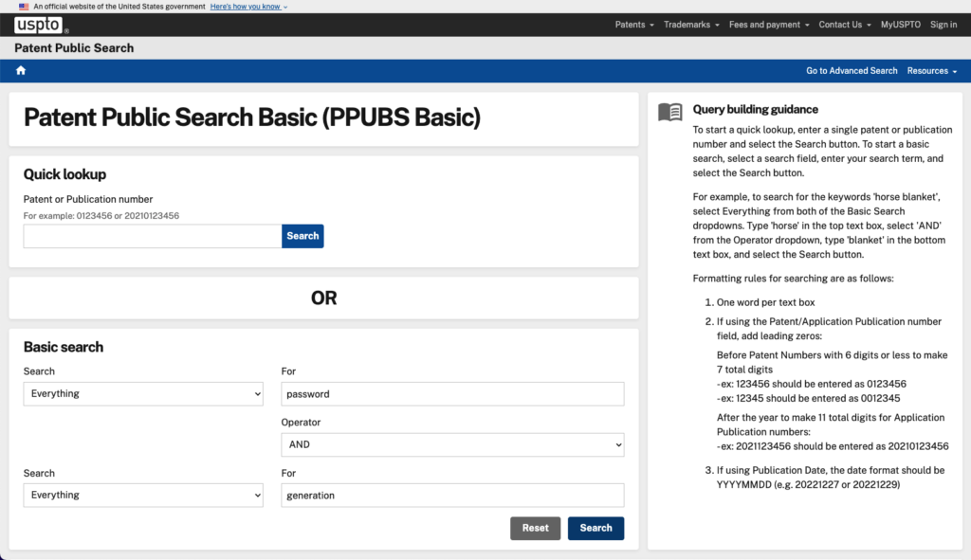Image resolution: width=971 pixels, height=560 pixels.
Task: Click the Reset button
Action: 535,528
